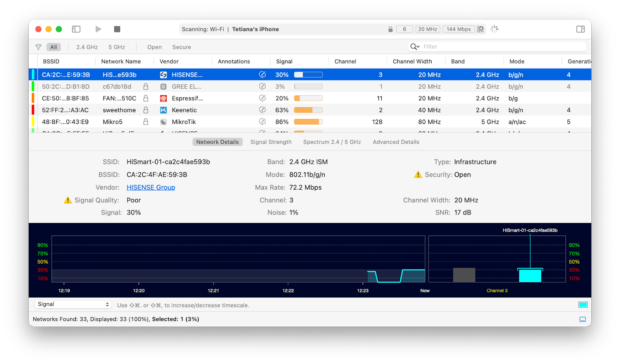Viewport: 620px width, 364px height.
Task: Sort by Annotations column header
Action: click(x=234, y=62)
